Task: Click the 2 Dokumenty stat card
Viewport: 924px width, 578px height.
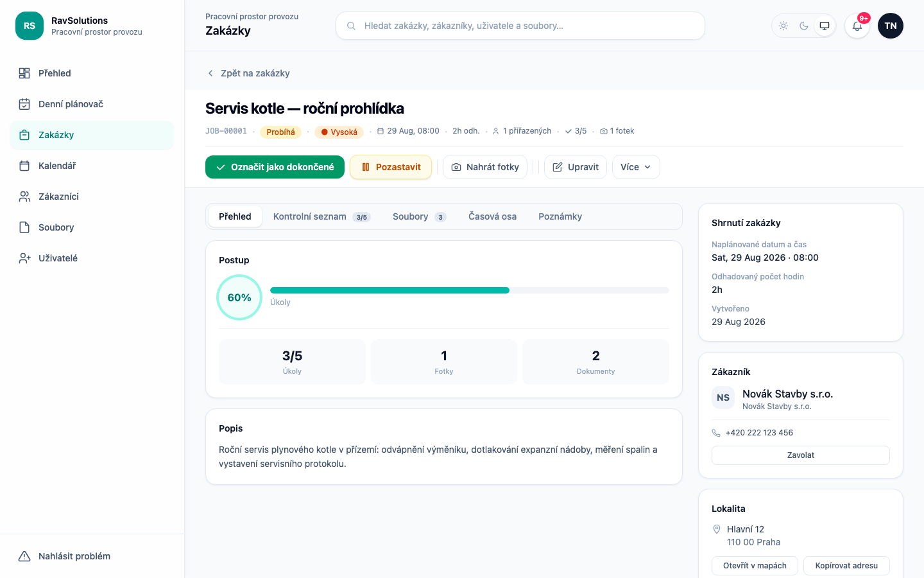Action: 595,362
